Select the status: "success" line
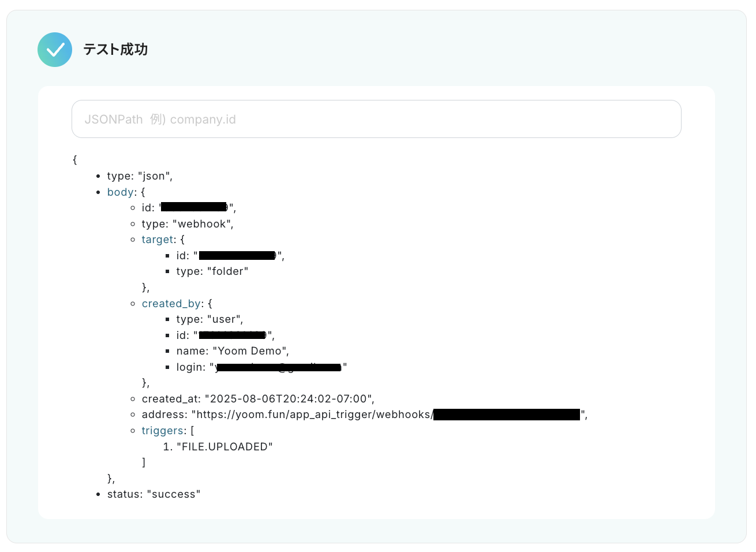The height and width of the screenshot is (552, 756). pyautogui.click(x=154, y=494)
